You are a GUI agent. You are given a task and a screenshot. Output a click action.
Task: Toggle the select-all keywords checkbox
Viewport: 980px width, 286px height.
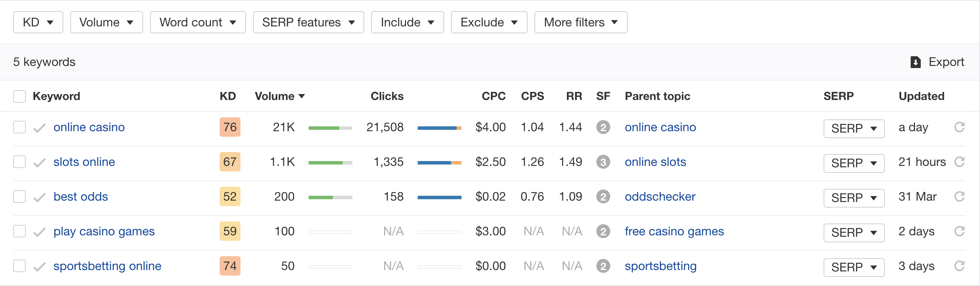pyautogui.click(x=19, y=96)
